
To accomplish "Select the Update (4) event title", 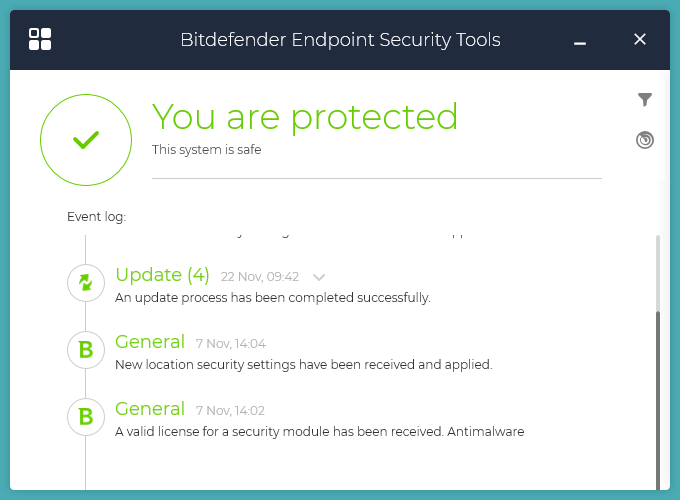I will click(x=162, y=275).
